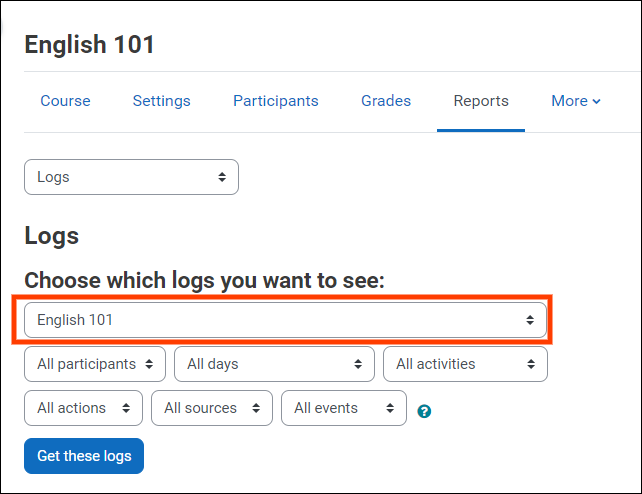Image resolution: width=642 pixels, height=494 pixels.
Task: Click the English 101 page heading
Action: [89, 44]
